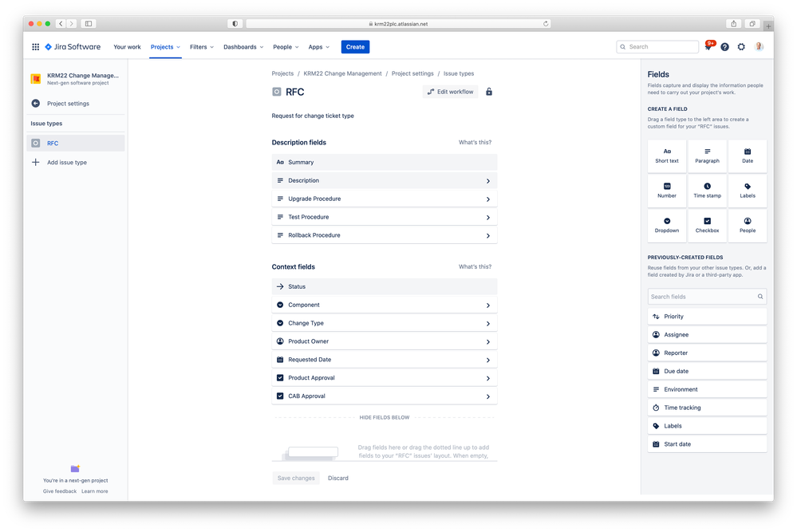This screenshot has height=532, width=797.
Task: Click the back arrow beside Project settings
Action: point(36,103)
